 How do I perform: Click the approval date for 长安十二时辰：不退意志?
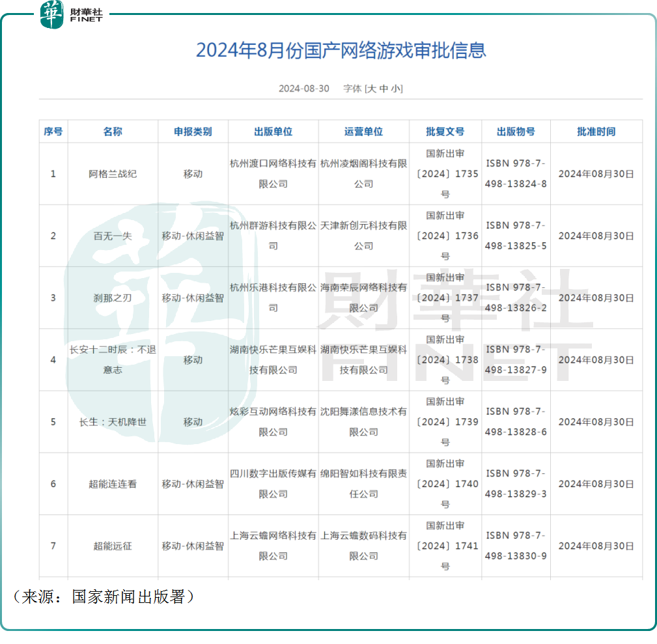tap(596, 360)
